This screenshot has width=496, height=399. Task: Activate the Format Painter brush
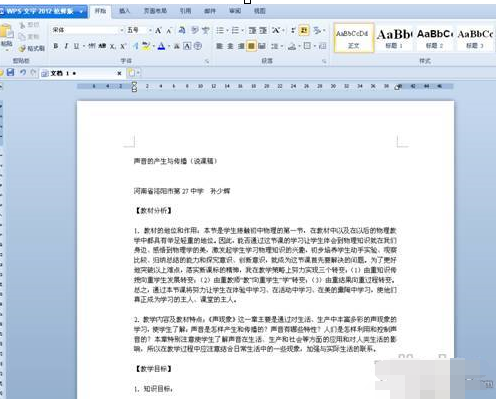(x=32, y=48)
